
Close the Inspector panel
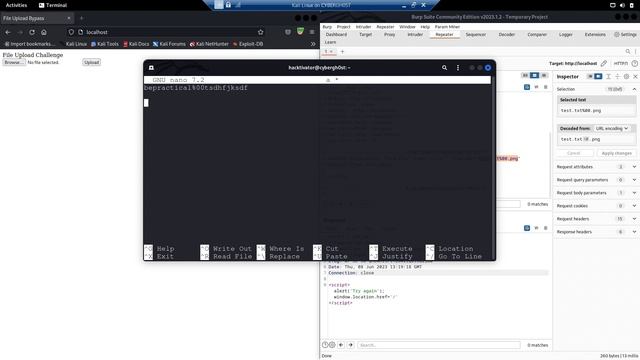(x=636, y=76)
